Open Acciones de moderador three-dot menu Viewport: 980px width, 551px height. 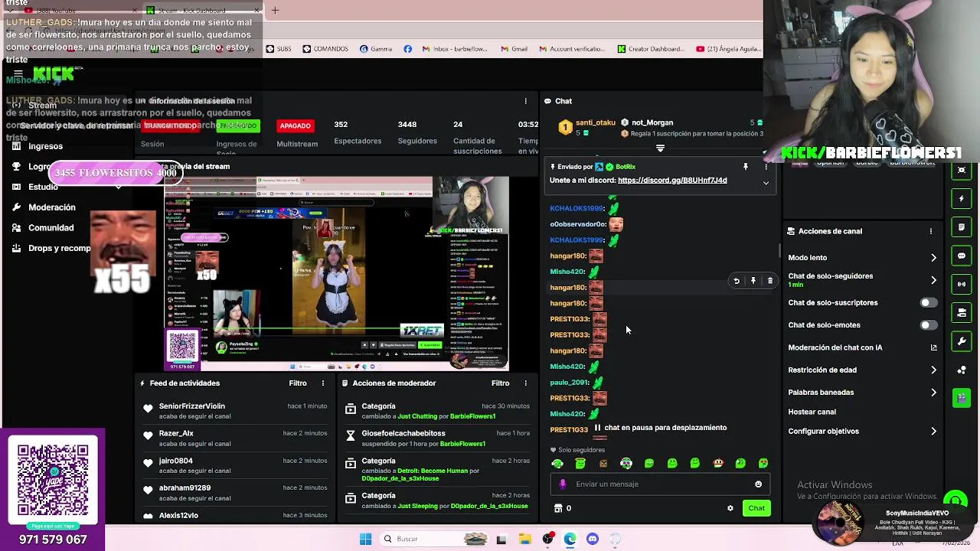(525, 383)
